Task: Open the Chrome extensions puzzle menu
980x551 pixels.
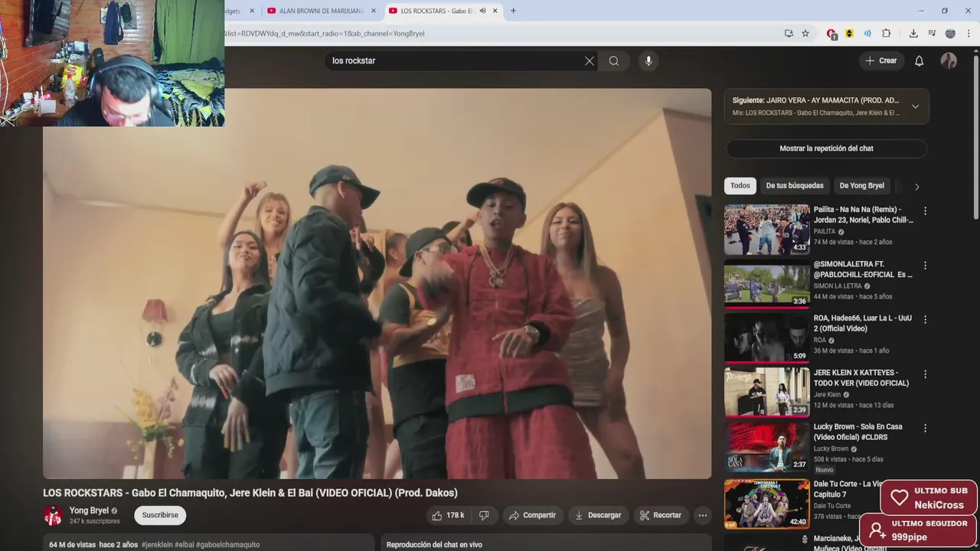Action: click(x=887, y=34)
